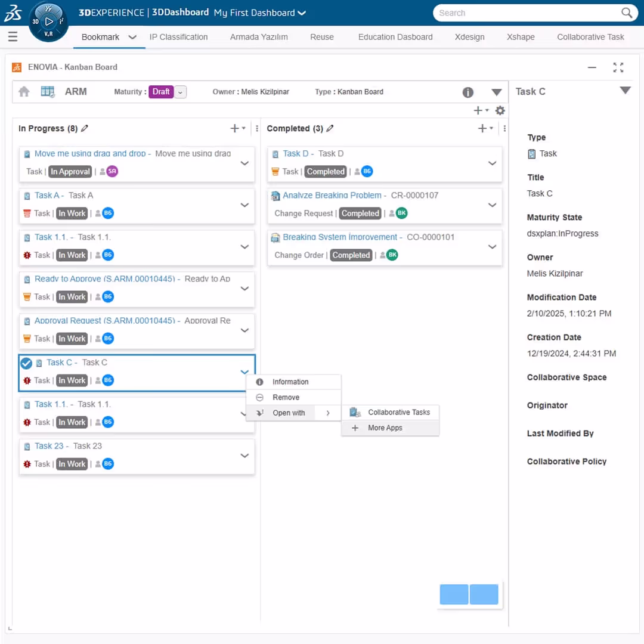Viewport: 644px width, 644px height.
Task: Switch to Xdesign tab
Action: pyautogui.click(x=469, y=37)
